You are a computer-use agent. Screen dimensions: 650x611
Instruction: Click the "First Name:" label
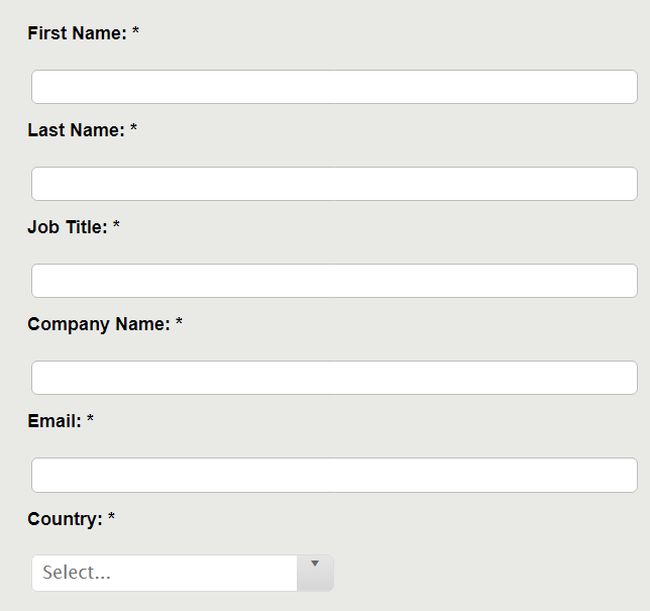pos(77,34)
